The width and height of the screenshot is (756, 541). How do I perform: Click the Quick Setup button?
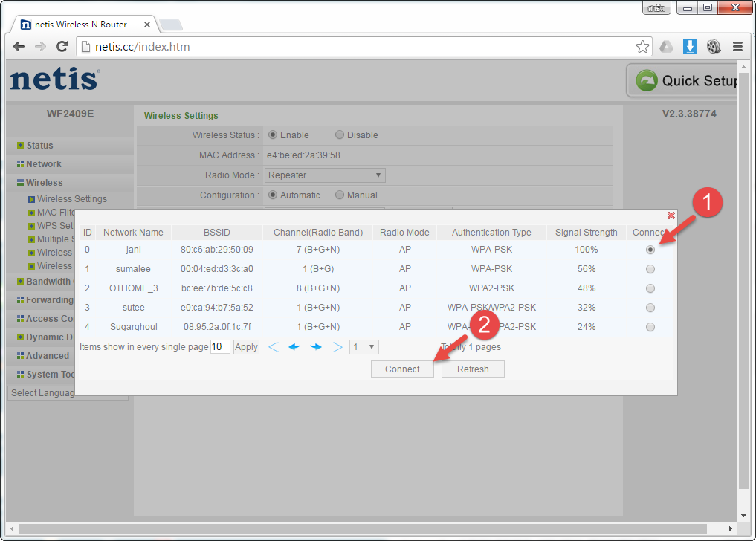pyautogui.click(x=682, y=80)
